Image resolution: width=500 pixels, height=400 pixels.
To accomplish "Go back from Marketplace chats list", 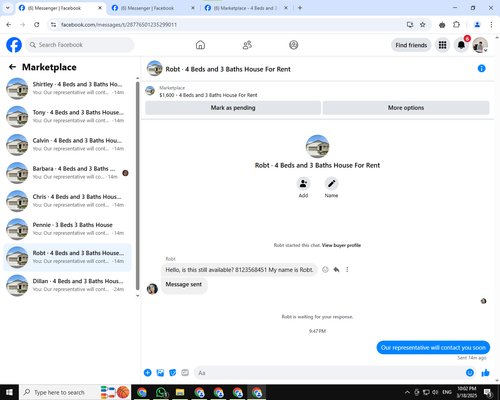I will tap(12, 67).
